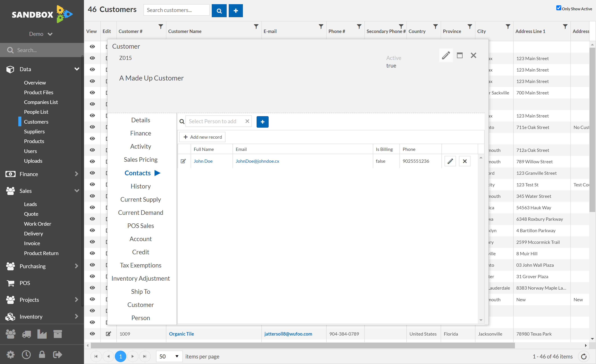Click the expand/maximize icon on customer card
Screen dimensions: 596x364
point(460,55)
